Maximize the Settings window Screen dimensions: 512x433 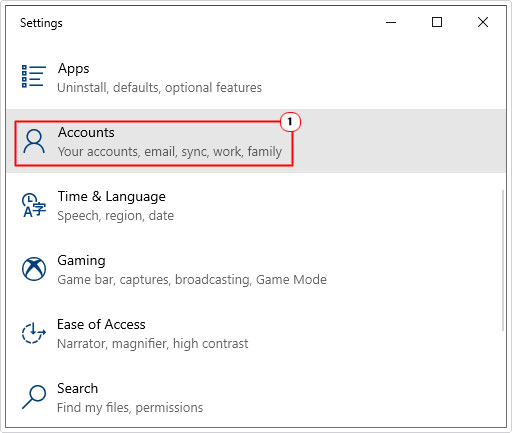[x=437, y=23]
